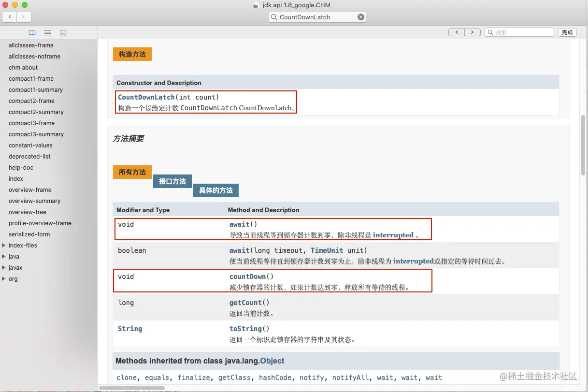Open the inherited notifyAll method link
Screen dimensions: 588x392
coord(350,377)
